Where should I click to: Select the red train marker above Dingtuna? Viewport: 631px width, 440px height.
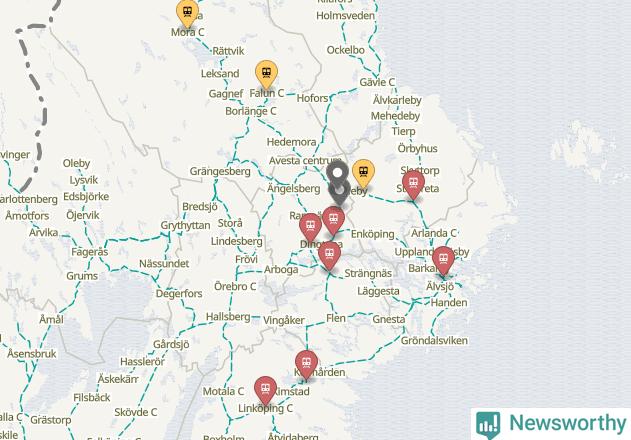[x=310, y=227]
